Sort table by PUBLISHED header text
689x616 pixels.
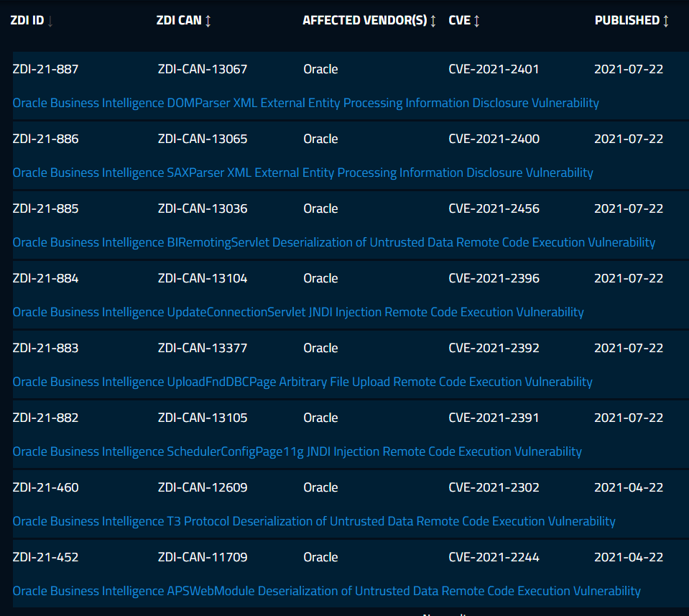point(627,20)
